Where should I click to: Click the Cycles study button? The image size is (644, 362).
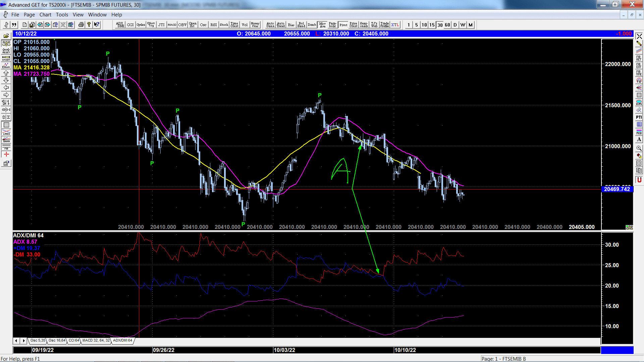(x=141, y=25)
